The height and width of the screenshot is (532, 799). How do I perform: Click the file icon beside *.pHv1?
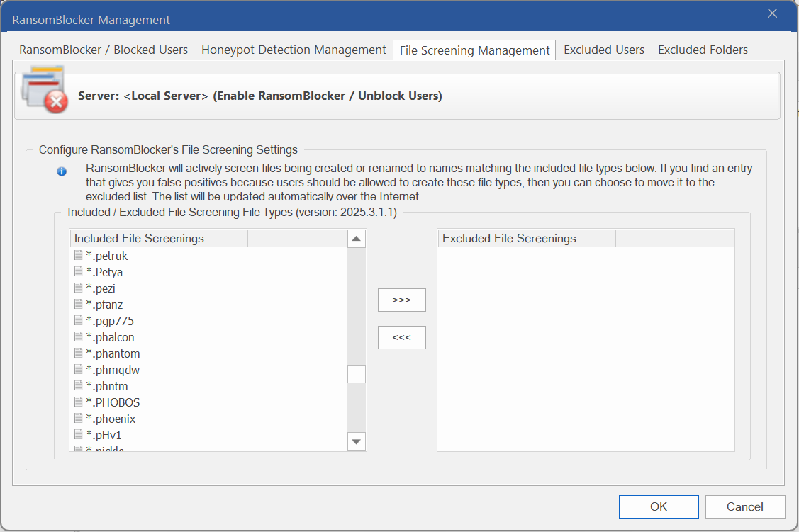pyautogui.click(x=79, y=434)
